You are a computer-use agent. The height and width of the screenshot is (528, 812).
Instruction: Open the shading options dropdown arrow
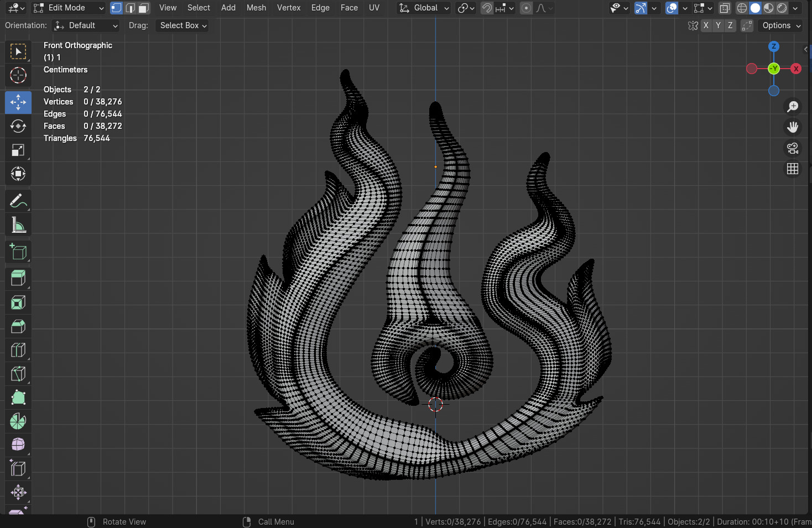click(795, 8)
